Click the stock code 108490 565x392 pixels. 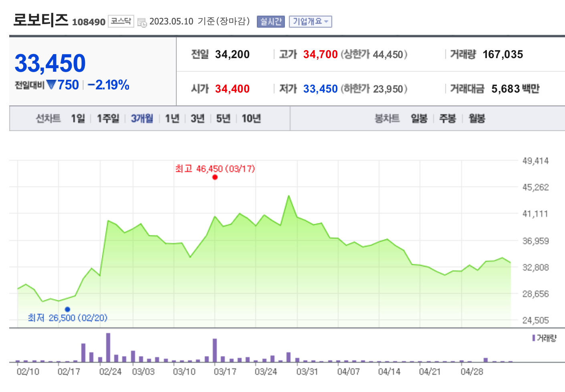coord(89,22)
